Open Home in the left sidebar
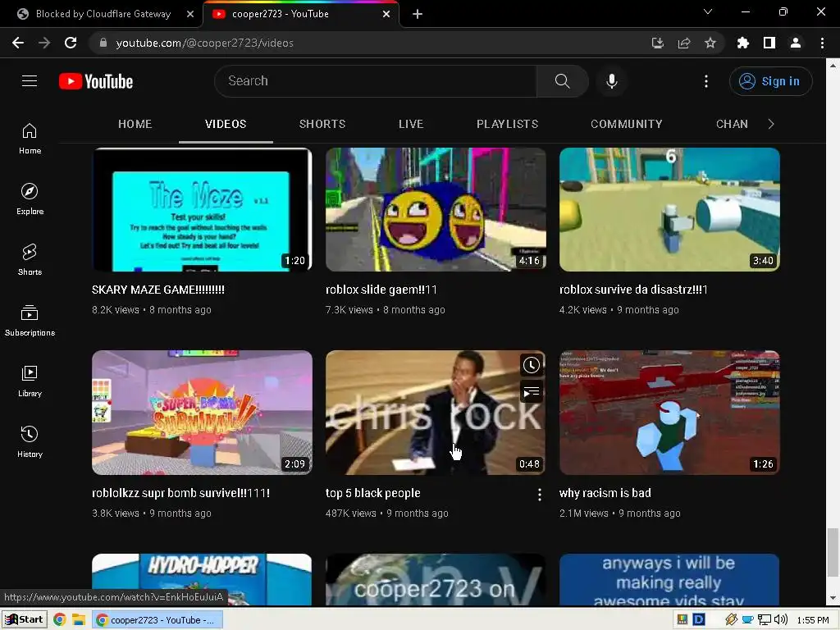The height and width of the screenshot is (630, 840). pos(30,139)
